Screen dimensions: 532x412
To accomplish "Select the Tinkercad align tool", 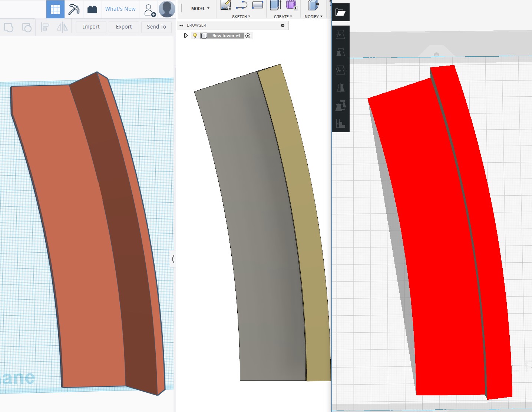I will (x=44, y=27).
